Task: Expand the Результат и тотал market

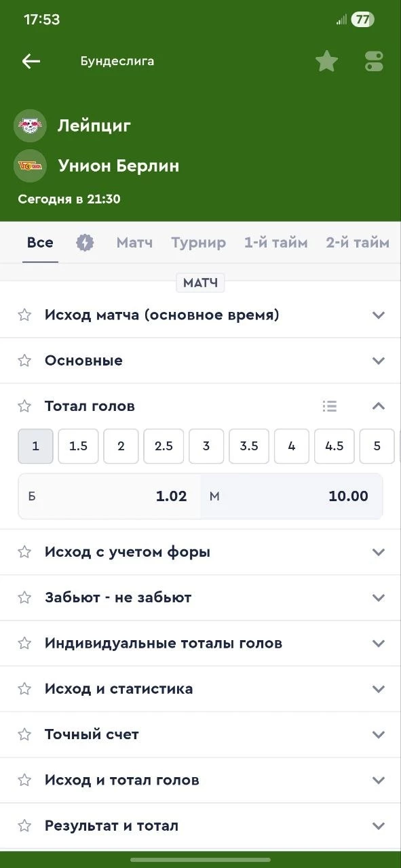Action: pos(379,826)
